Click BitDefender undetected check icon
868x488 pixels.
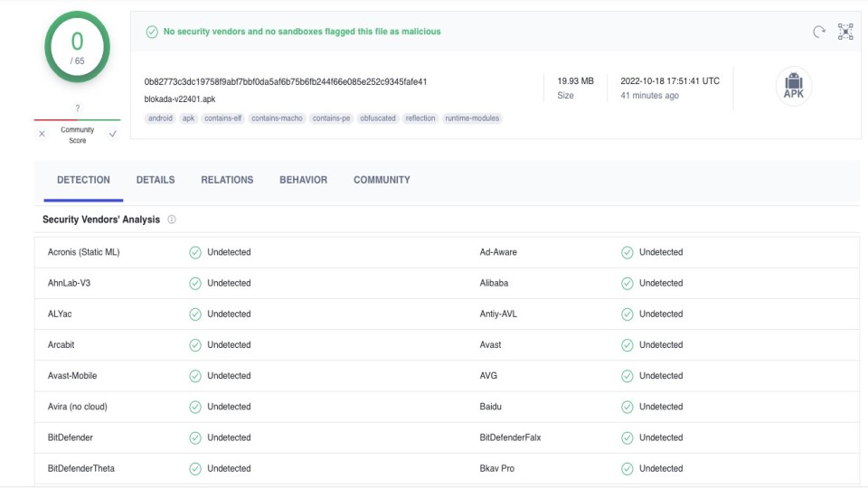click(195, 438)
